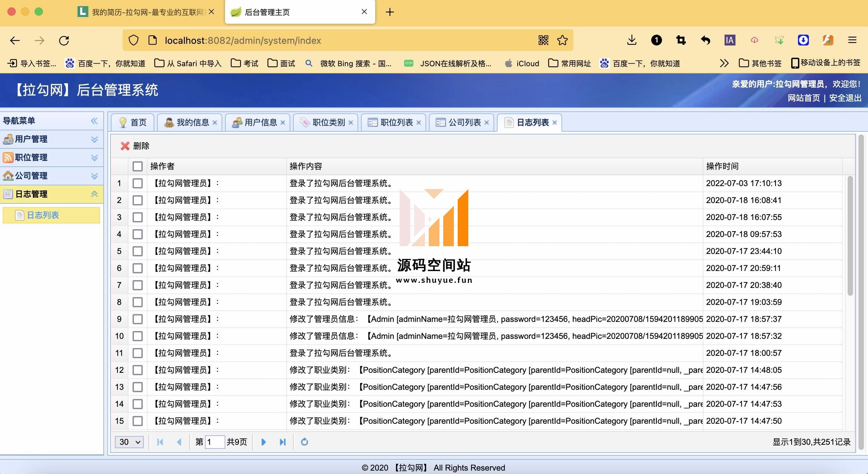Open the 常用网址 bookmarks folder
The height and width of the screenshot is (474, 868).
[x=570, y=63]
